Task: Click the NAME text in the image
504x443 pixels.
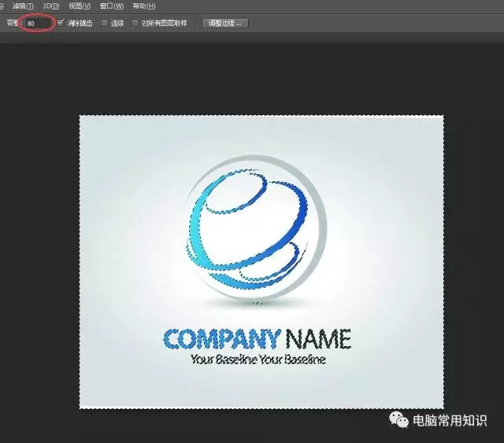Action: click(x=318, y=339)
